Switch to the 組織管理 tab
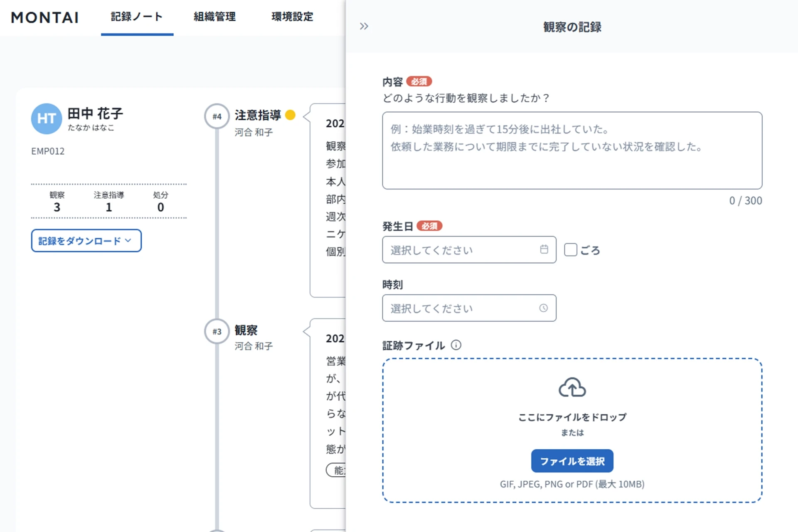798x532 pixels. 214,17
